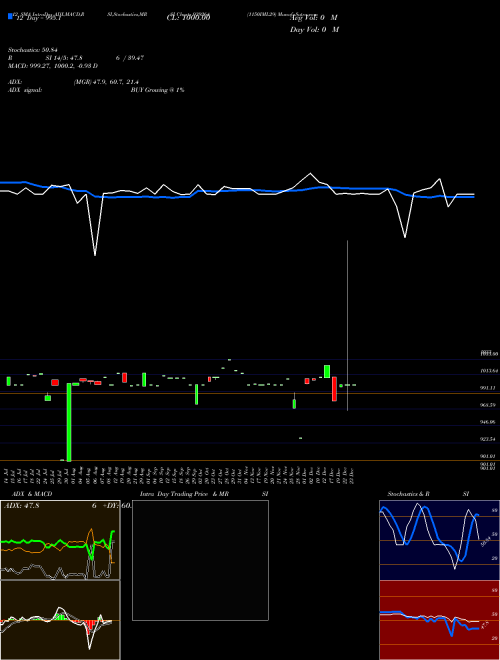Click the blue 12 Day SMA legend square

click(x=10, y=17)
